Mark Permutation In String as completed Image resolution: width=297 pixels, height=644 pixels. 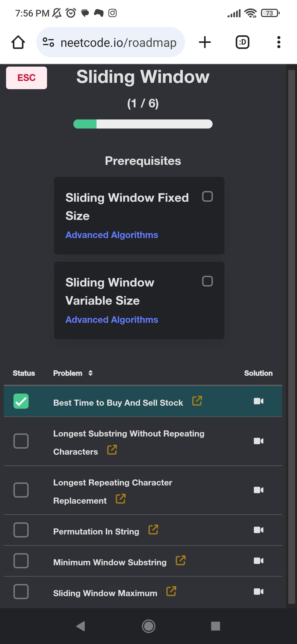pos(21,530)
